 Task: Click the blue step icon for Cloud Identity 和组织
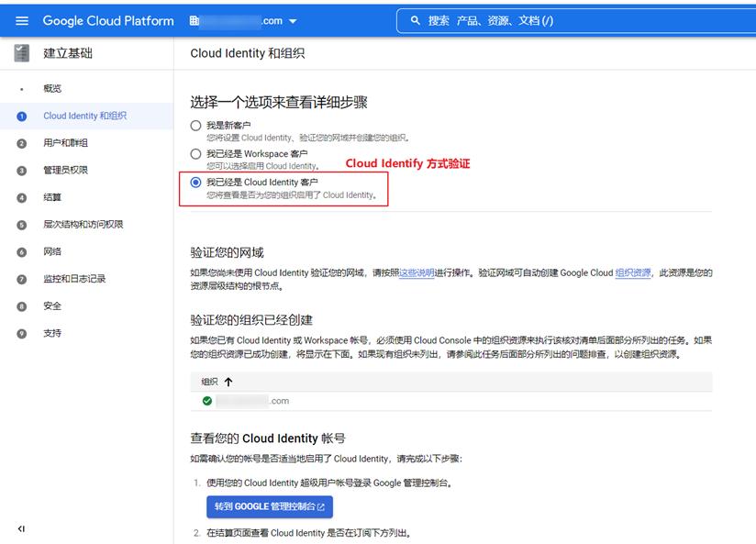coord(20,117)
